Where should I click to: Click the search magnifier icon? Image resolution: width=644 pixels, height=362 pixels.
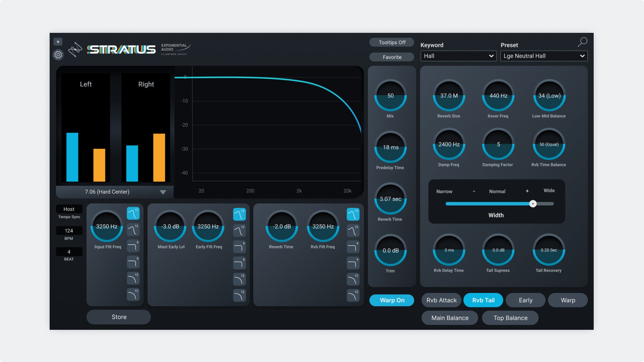pyautogui.click(x=583, y=42)
